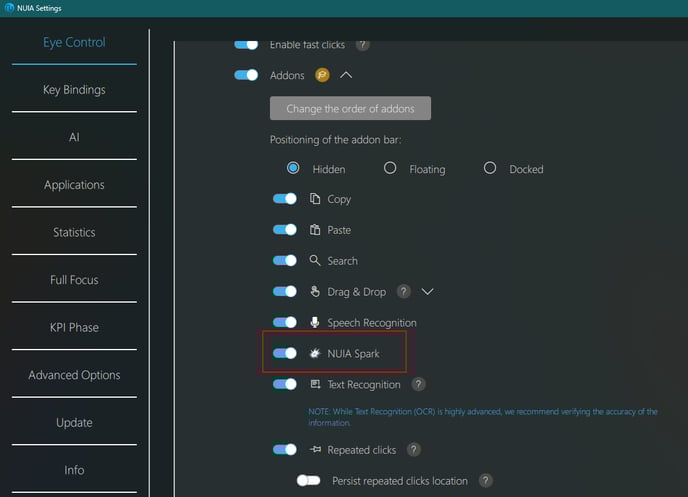Click the Search magnifier icon
Viewport: 688px width, 497px height.
(x=315, y=260)
